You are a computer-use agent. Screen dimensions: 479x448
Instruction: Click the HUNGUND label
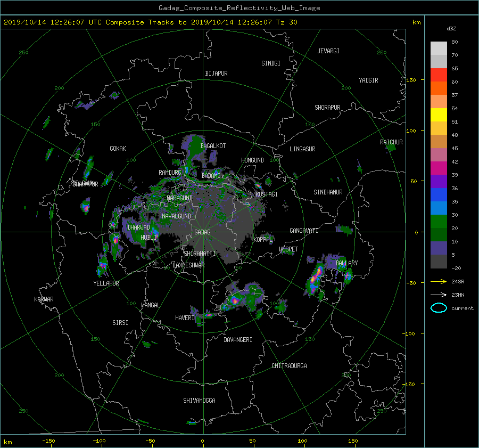(252, 160)
